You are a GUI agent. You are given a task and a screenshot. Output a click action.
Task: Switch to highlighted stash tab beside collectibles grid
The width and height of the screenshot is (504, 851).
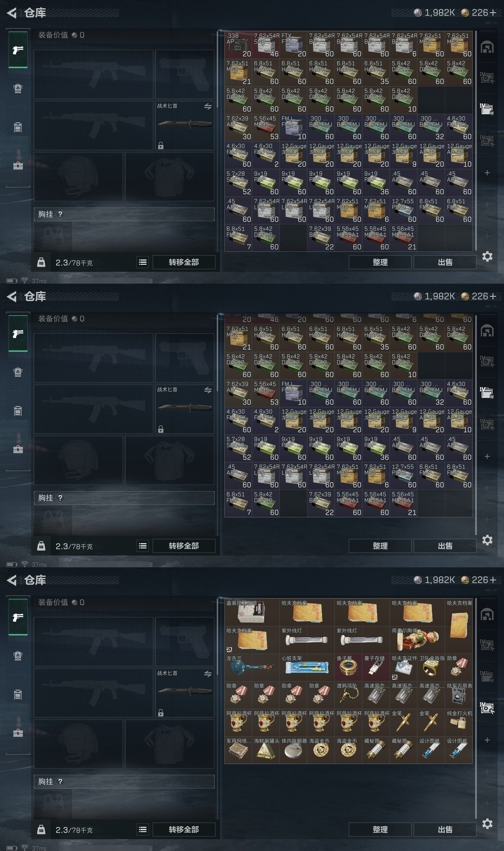[x=487, y=708]
